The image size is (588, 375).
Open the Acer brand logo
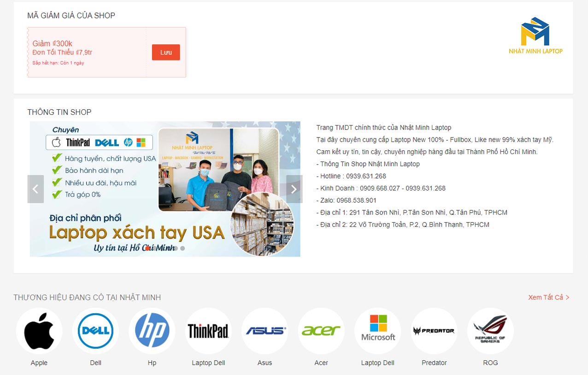click(x=321, y=331)
